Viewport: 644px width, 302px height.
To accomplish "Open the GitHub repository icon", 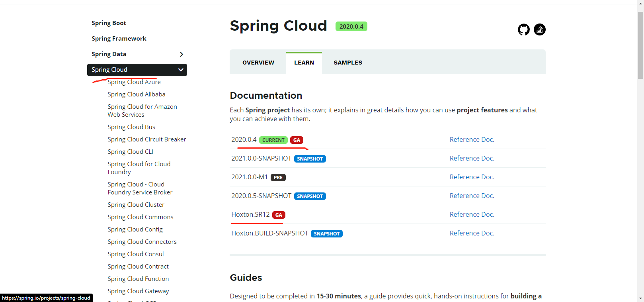I will click(523, 29).
